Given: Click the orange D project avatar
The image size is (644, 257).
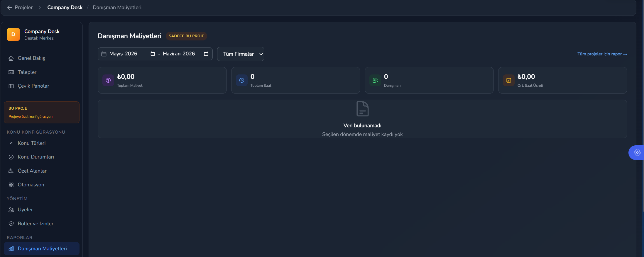Looking at the screenshot, I should (x=13, y=34).
